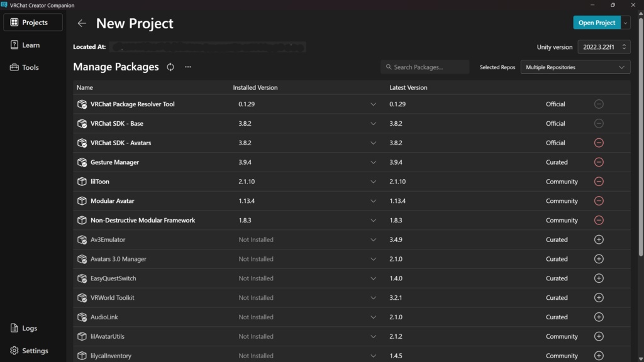Remove the Modular Avatar package
This screenshot has width=644, height=362.
pyautogui.click(x=599, y=201)
